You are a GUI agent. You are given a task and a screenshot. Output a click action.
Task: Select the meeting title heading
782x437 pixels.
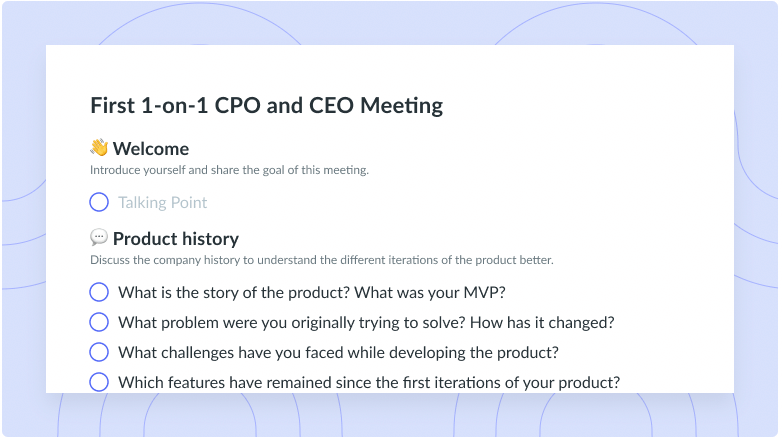266,106
